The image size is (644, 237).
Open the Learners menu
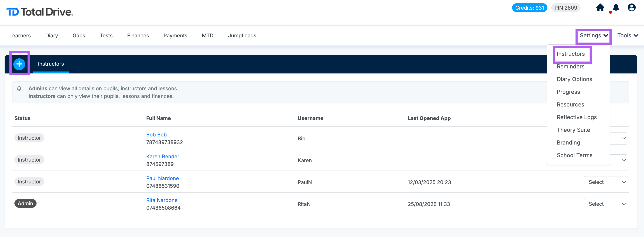(x=20, y=35)
